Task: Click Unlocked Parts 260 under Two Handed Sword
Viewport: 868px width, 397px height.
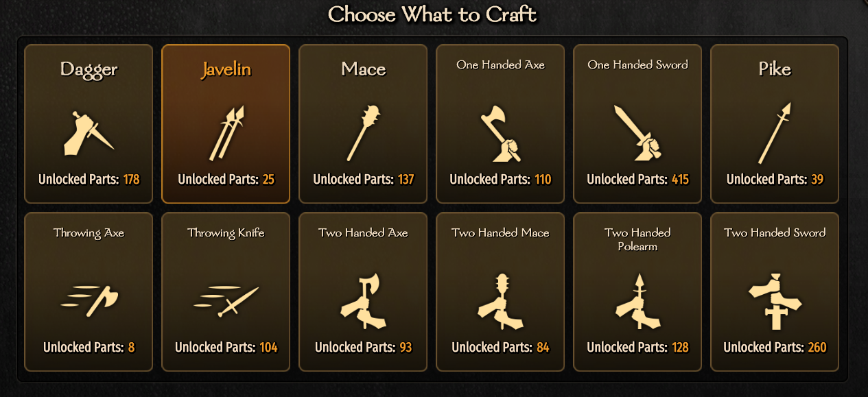Action: [x=775, y=348]
